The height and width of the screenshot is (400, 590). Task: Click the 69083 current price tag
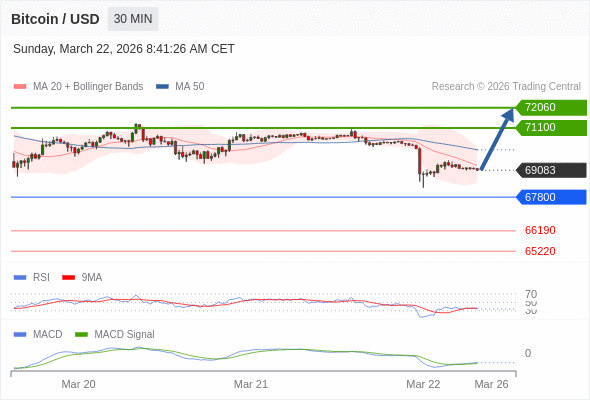tap(551, 170)
